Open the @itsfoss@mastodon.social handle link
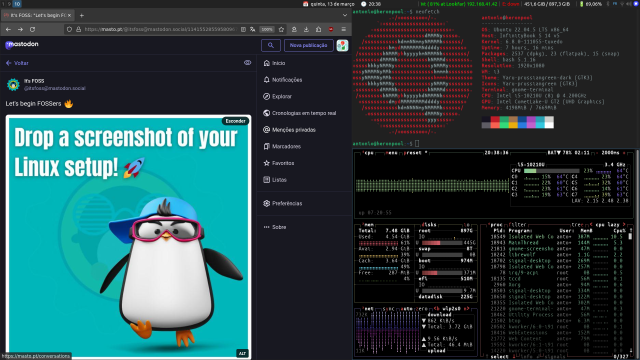The height and width of the screenshot is (360, 640). [55, 88]
